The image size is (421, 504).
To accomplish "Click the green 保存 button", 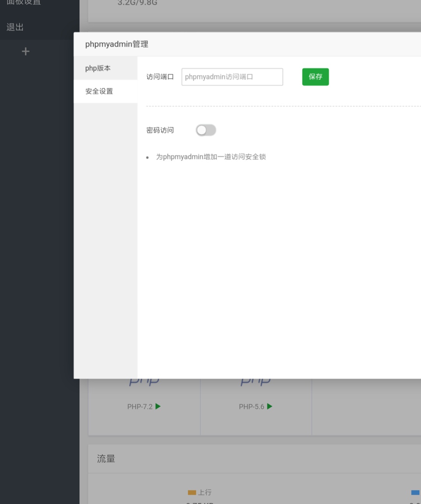I will click(x=315, y=77).
